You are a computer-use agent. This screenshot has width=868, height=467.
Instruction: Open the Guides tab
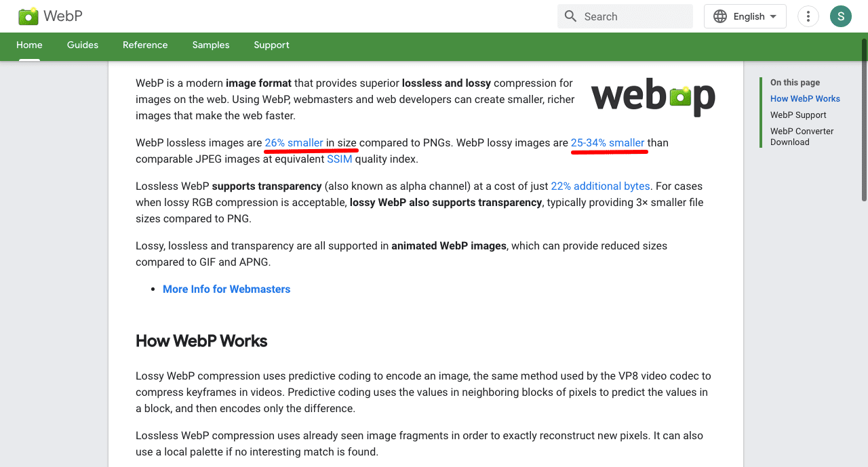[83, 45]
